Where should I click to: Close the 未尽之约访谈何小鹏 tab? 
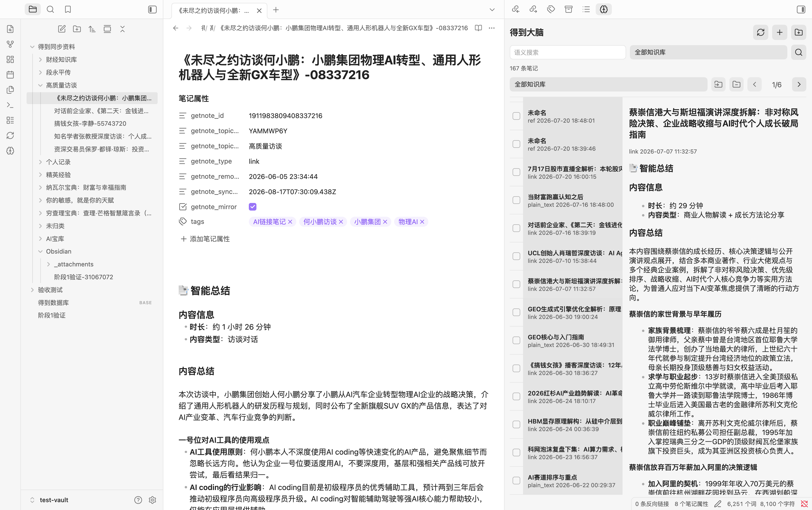click(259, 10)
